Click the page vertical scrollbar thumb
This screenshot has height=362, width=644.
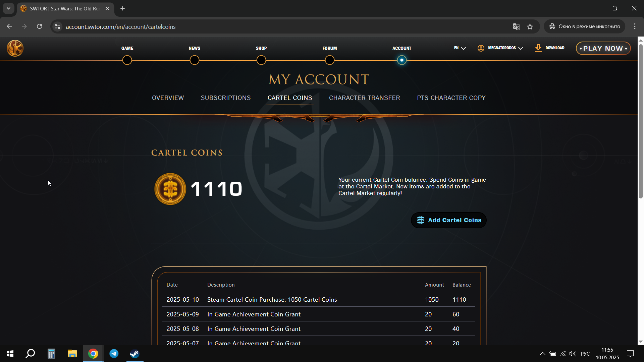(x=641, y=121)
